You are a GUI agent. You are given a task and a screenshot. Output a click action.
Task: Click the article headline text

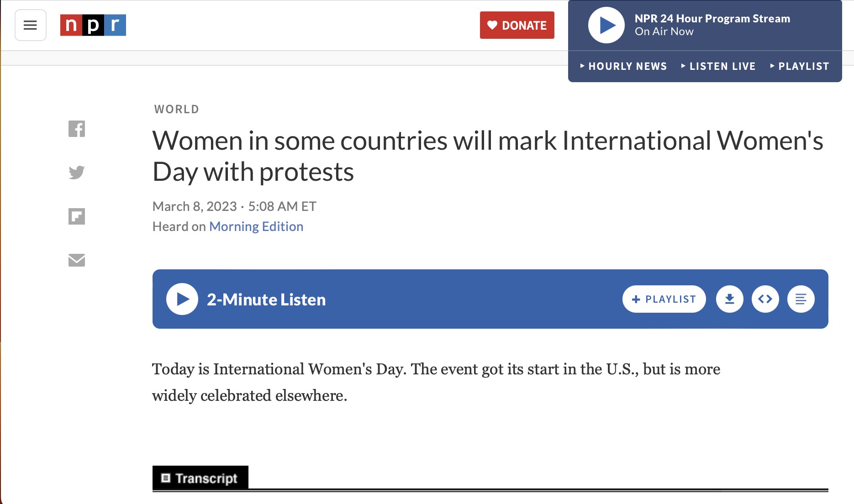488,156
